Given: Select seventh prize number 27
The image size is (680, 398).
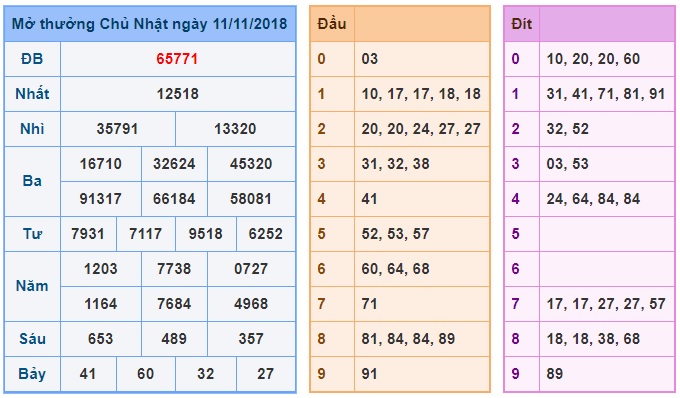Looking at the screenshot, I should (265, 374).
